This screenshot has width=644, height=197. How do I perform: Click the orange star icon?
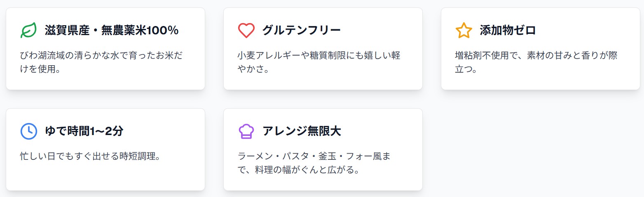click(464, 31)
